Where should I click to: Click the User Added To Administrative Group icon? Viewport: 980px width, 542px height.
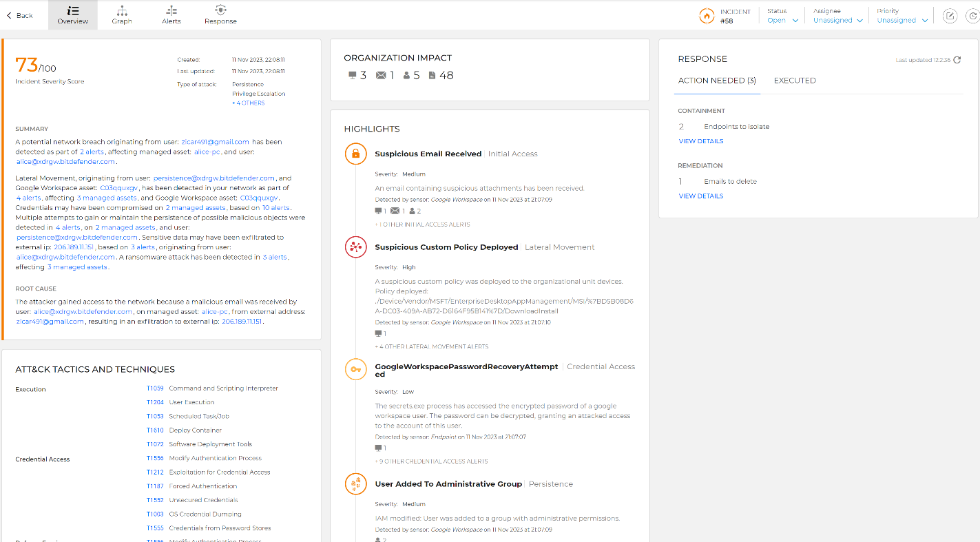355,485
